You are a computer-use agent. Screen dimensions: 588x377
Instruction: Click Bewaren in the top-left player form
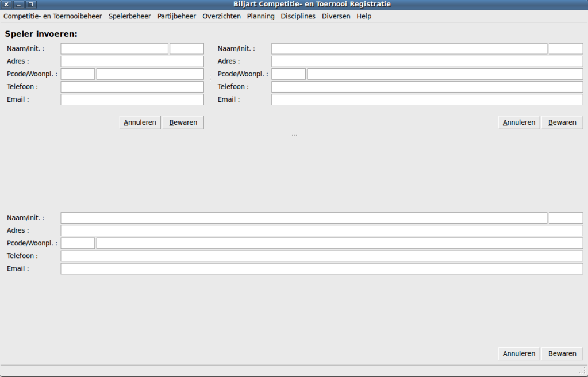coord(183,122)
